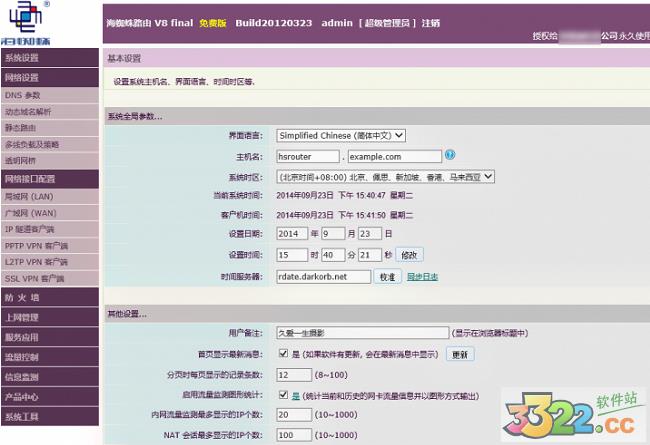Image resolution: width=650 pixels, height=445 pixels.
Task: Open 产品中心 sidebar menu
Action: (50, 397)
